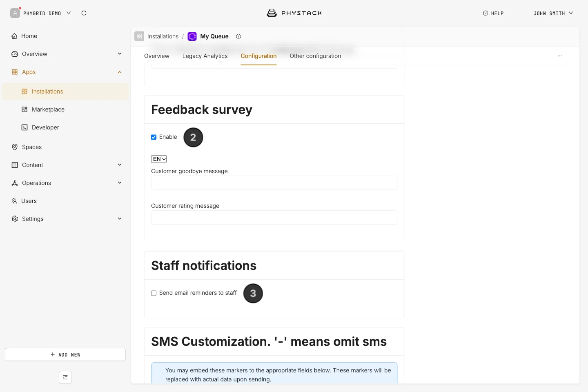Click the Overview gauge icon in the sidebar
This screenshot has width=588, height=392.
[15, 54]
